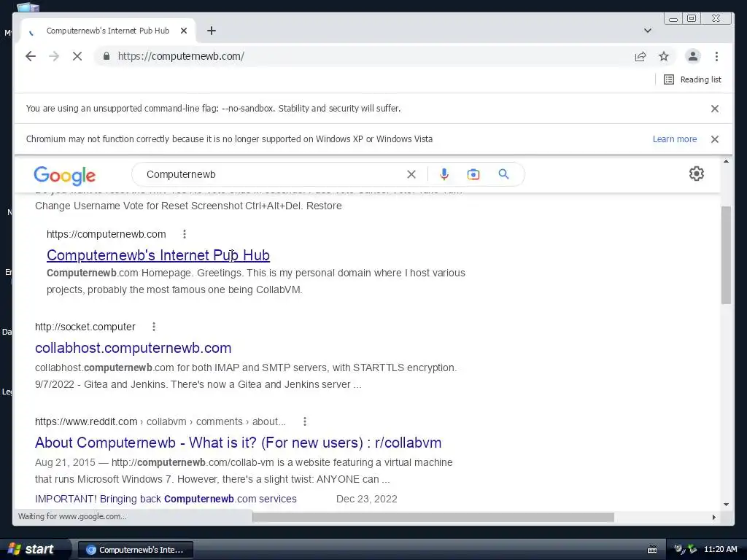Screen dimensions: 747x560
Task: Click the horizontal scrollbar right arrow
Action: [713, 517]
